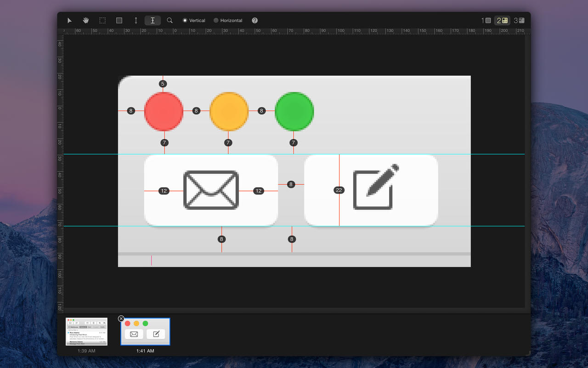The height and width of the screenshot is (368, 588).
Task: Select the arrow pointer tool
Action: 69,20
